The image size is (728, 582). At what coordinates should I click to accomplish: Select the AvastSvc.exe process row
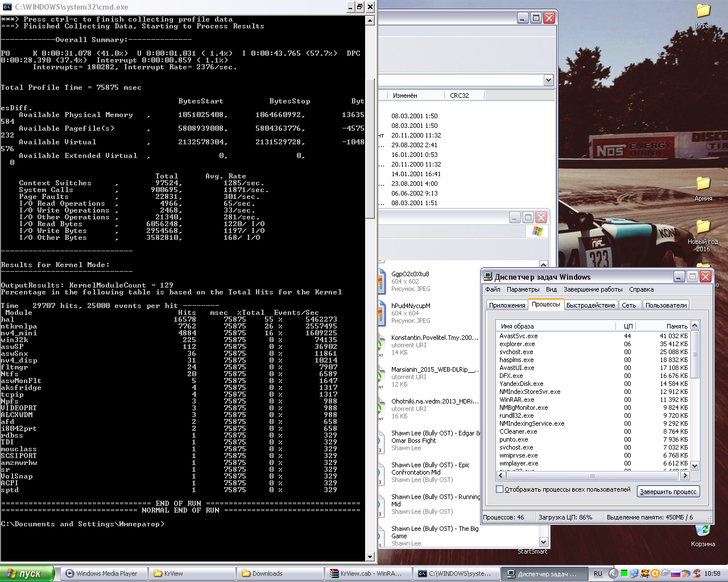click(518, 336)
